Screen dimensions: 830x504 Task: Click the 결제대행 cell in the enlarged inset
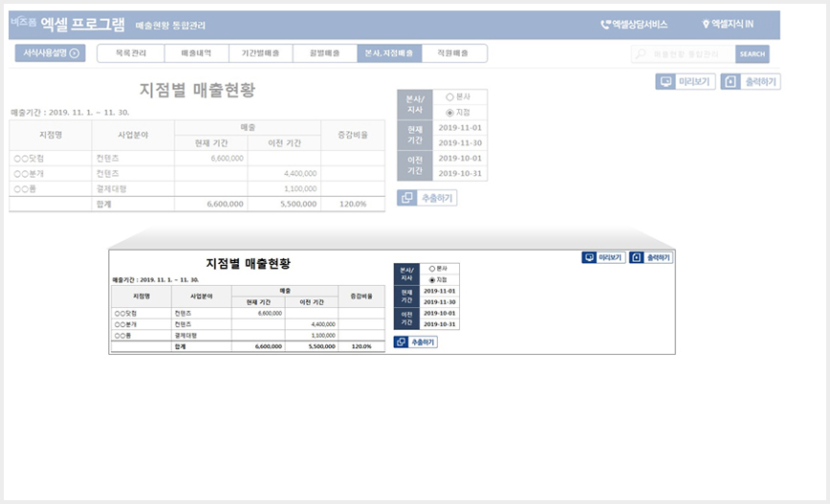click(x=201, y=335)
